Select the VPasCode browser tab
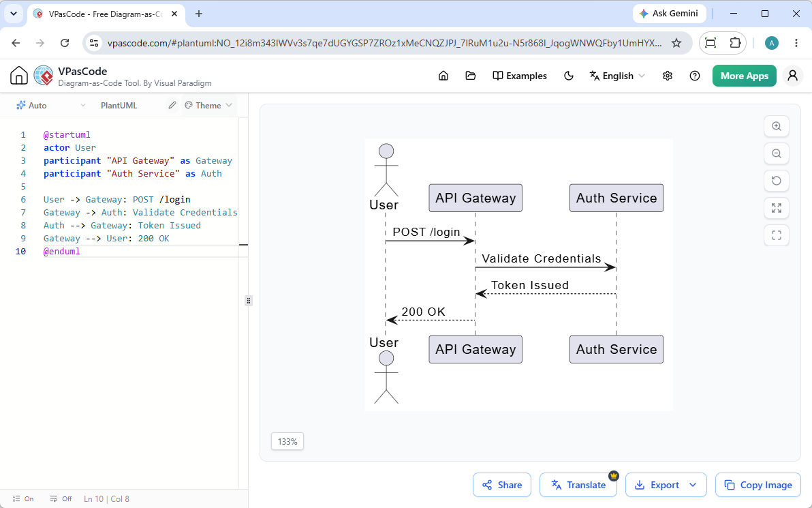Image resolution: width=812 pixels, height=508 pixels. pyautogui.click(x=105, y=14)
